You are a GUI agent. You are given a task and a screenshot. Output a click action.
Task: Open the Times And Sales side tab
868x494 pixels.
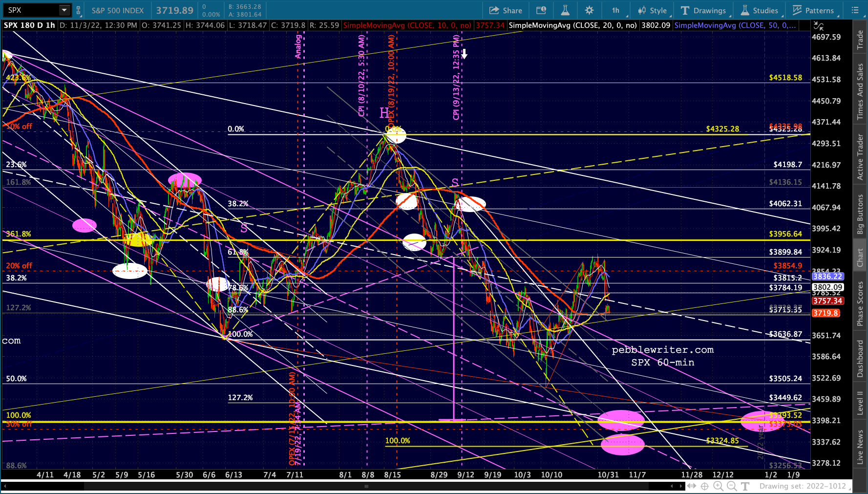point(860,92)
